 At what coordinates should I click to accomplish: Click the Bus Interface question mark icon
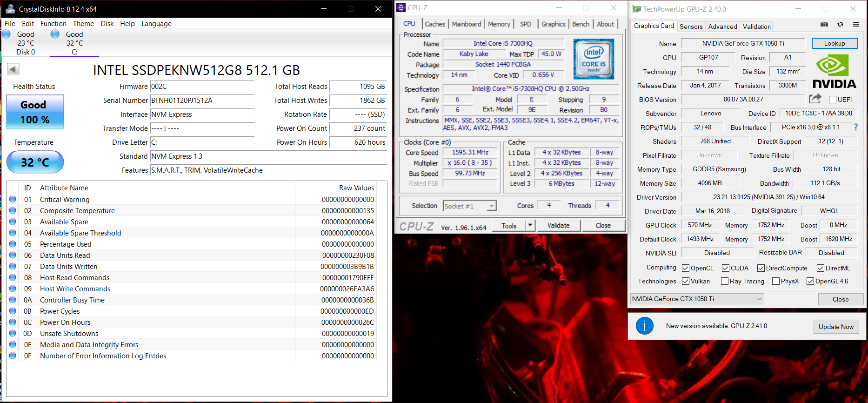(x=856, y=127)
